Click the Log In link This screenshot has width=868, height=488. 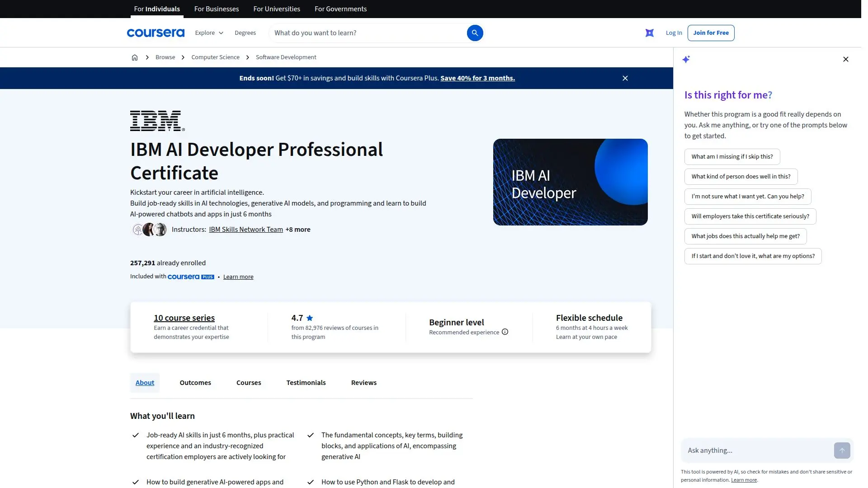click(x=674, y=33)
